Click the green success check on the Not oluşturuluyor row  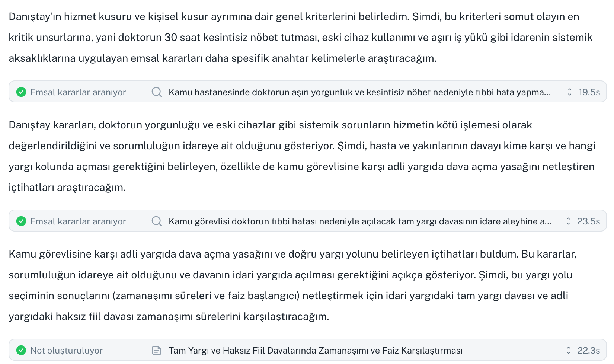pyautogui.click(x=22, y=350)
